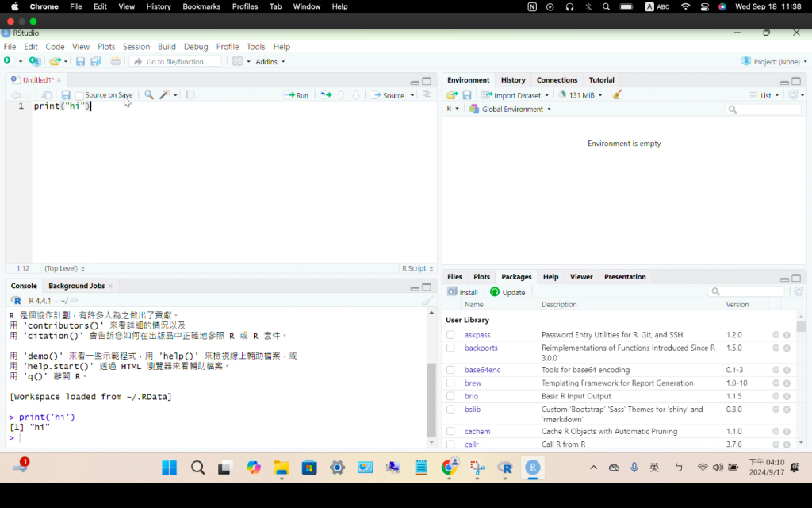
Task: Click the code tools magic wand icon
Action: (165, 95)
